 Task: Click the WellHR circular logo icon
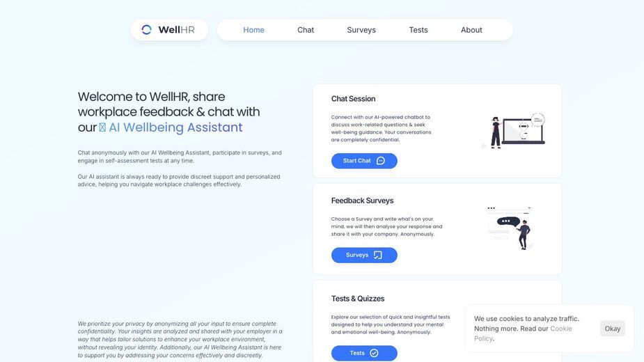point(147,29)
